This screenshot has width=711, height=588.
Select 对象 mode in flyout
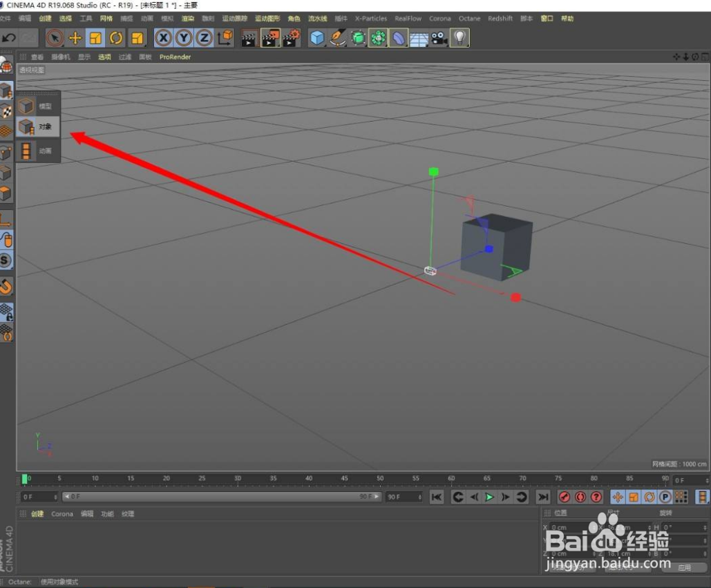pyautogui.click(x=38, y=127)
